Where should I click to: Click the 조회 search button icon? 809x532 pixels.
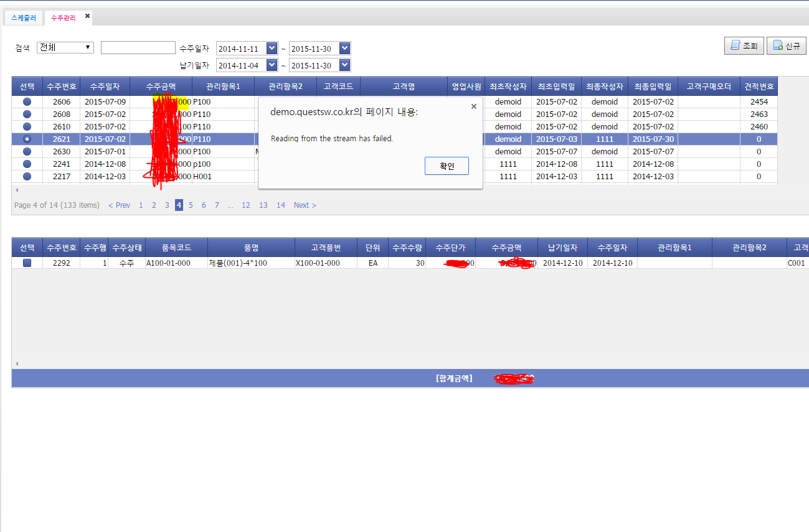736,45
